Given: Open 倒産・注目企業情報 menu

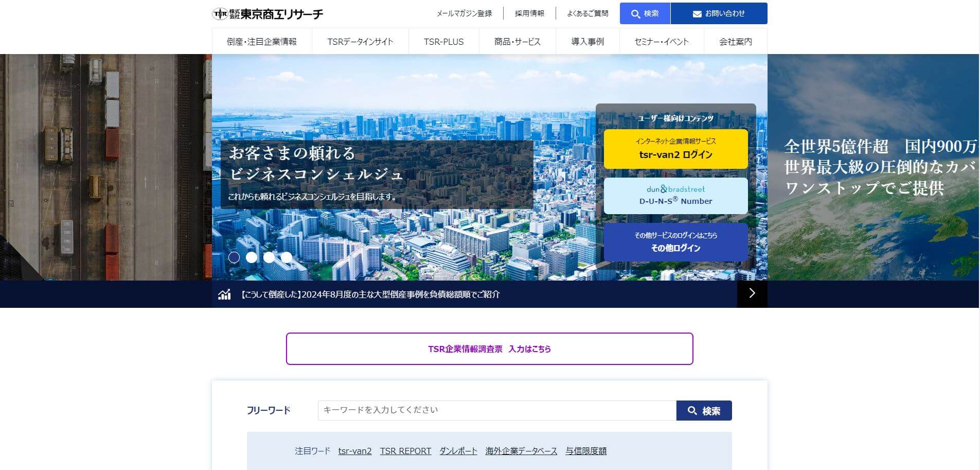Looking at the screenshot, I should [x=262, y=42].
